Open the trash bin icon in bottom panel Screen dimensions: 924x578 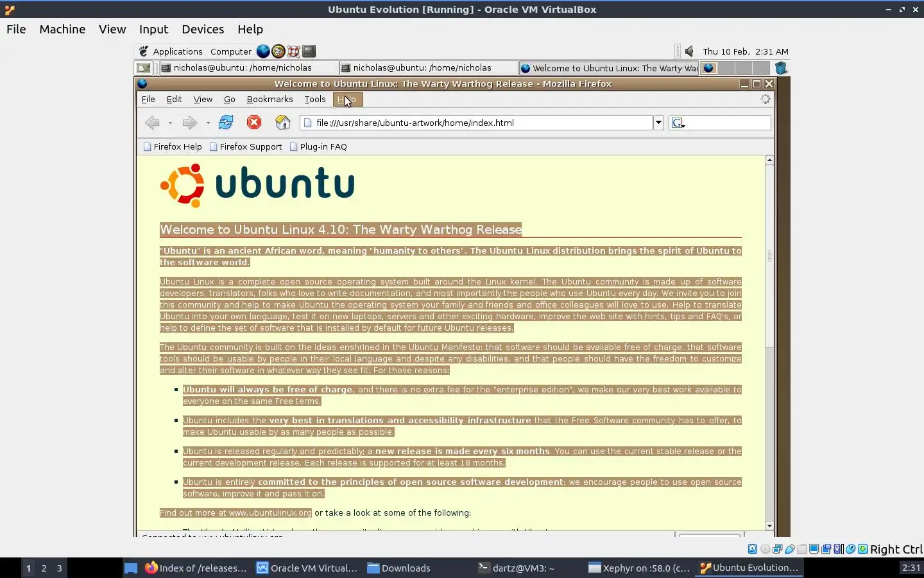pyautogui.click(x=781, y=68)
